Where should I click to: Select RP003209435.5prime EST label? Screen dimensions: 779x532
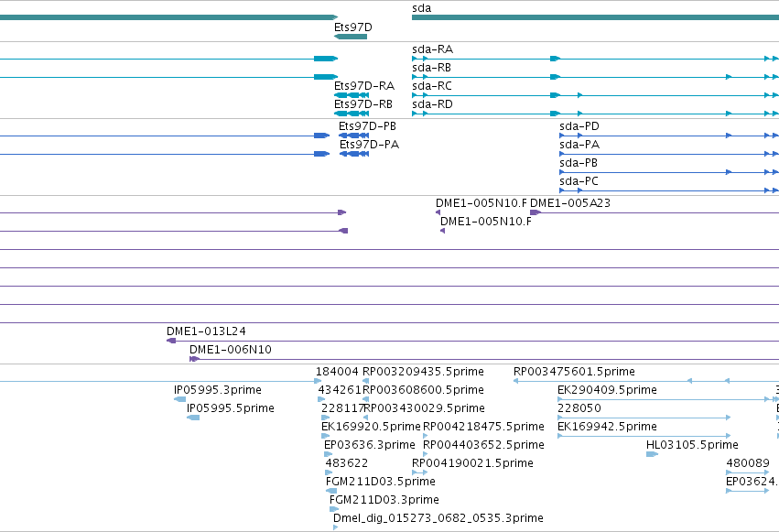pyautogui.click(x=423, y=372)
